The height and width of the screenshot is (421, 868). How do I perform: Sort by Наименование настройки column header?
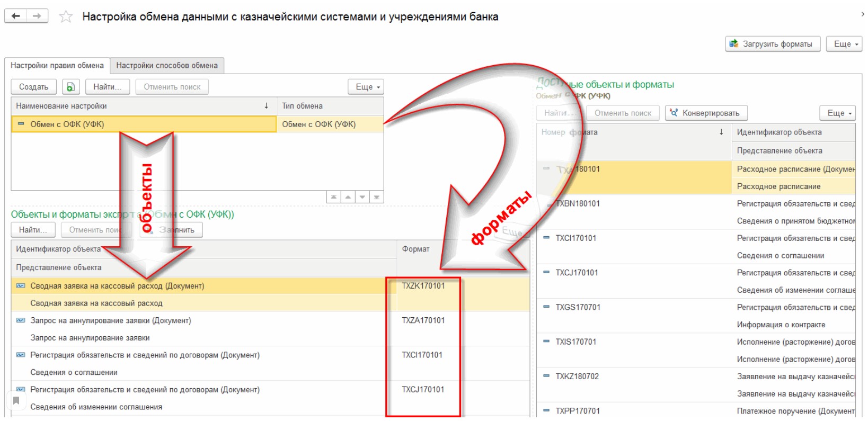click(x=144, y=106)
